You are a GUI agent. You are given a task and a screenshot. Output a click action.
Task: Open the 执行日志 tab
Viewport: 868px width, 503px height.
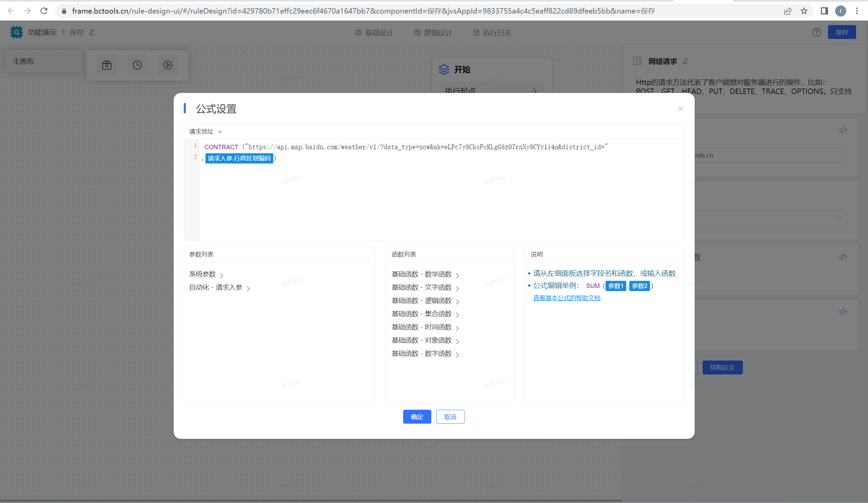(x=492, y=33)
